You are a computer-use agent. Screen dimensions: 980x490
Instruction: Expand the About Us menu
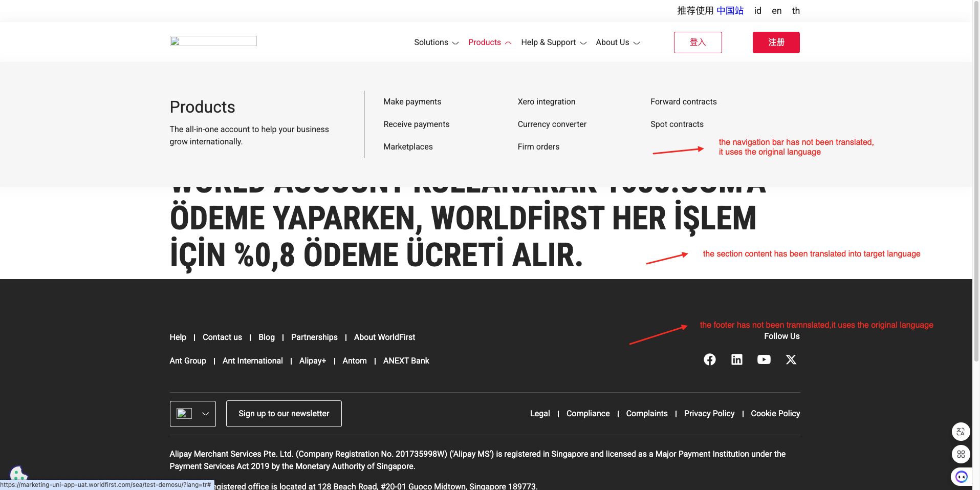click(618, 42)
